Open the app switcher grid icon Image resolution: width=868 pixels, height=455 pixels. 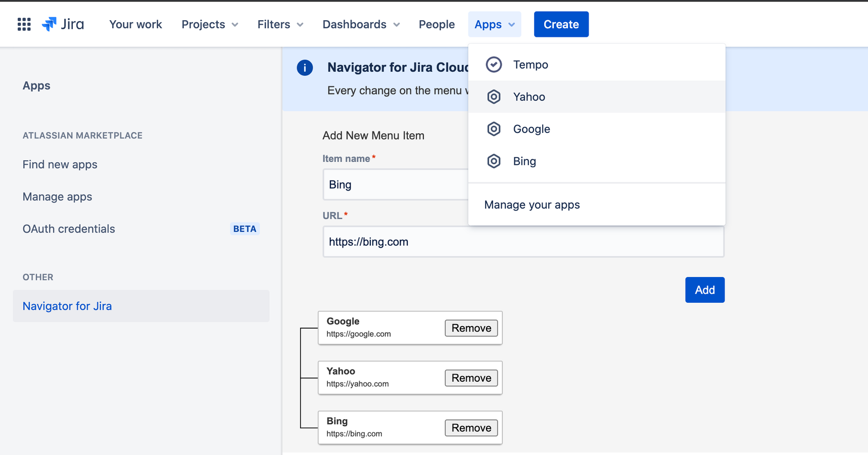(24, 24)
